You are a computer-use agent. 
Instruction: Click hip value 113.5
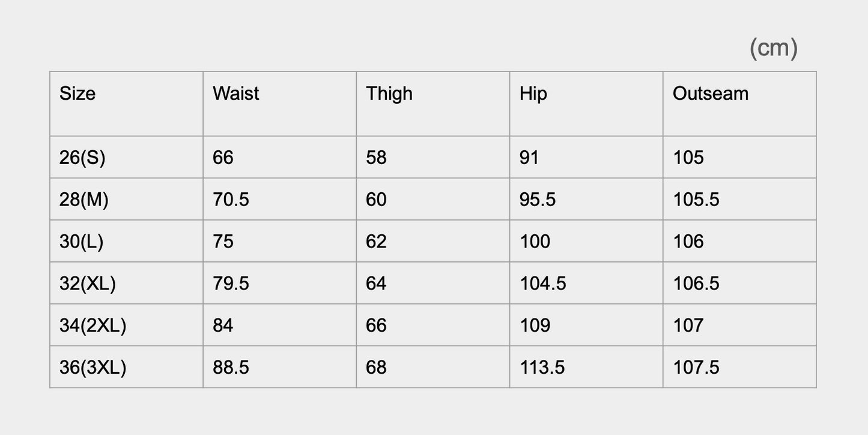pyautogui.click(x=542, y=367)
